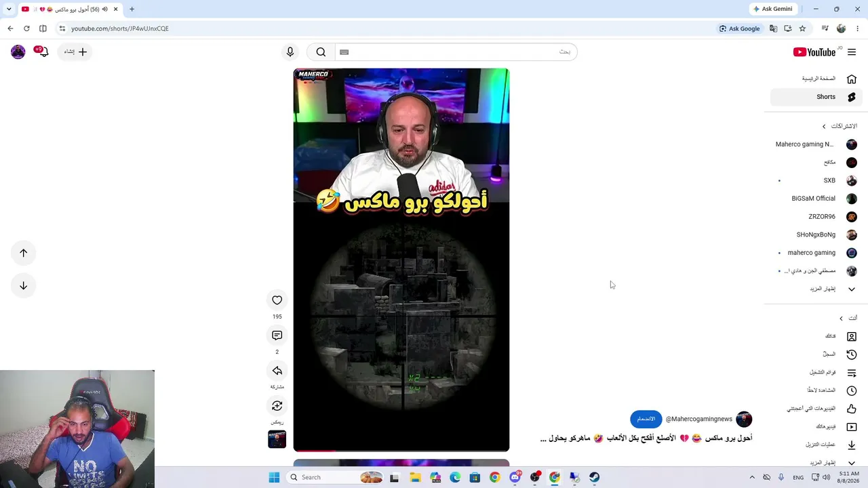Screen dimensions: 868x488
Task: Expand the Short description via the ellipsis
Action: coord(543,439)
